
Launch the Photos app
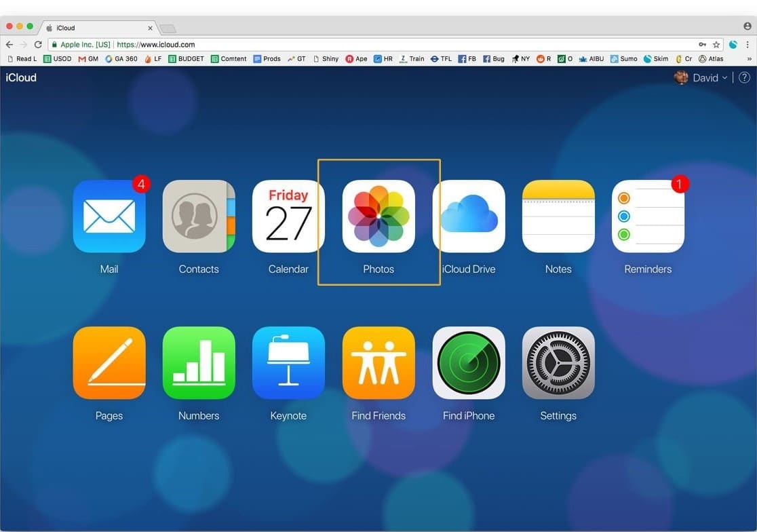pyautogui.click(x=378, y=216)
